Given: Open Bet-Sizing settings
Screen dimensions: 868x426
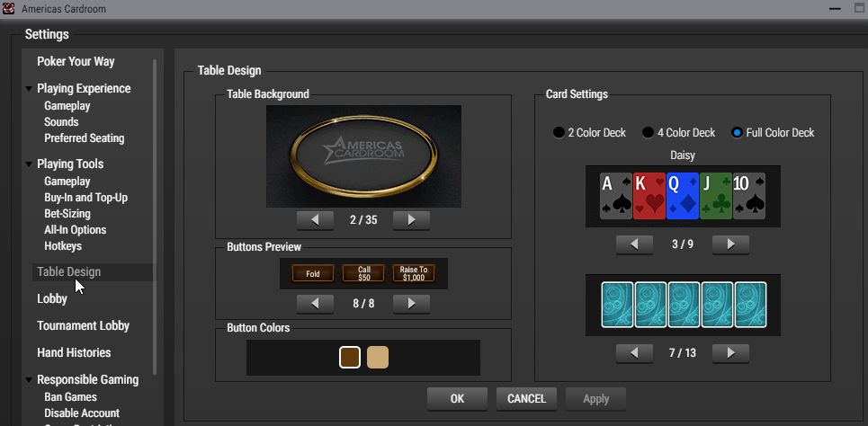Looking at the screenshot, I should [67, 213].
